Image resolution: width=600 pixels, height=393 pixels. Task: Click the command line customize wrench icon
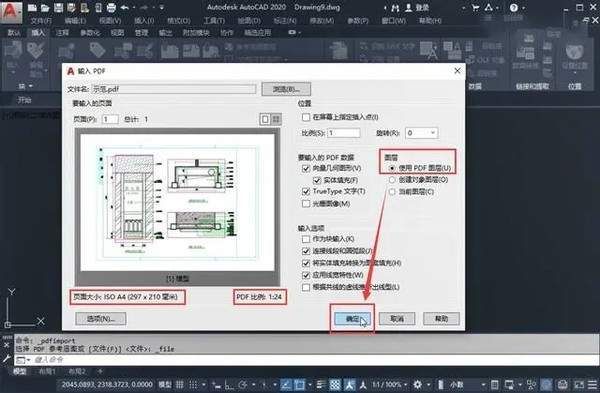(x=7, y=359)
